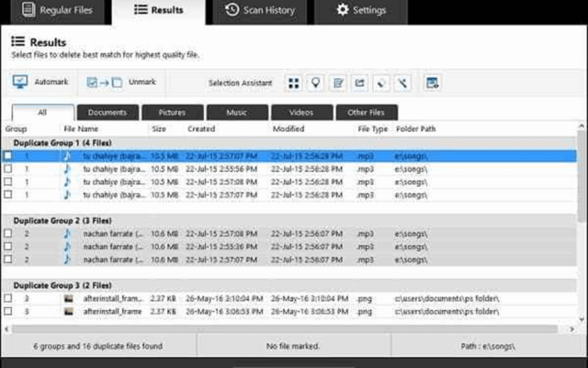The image size is (588, 368).
Task: Click music note icon of tu chahiye row created 2:57:08 PM
Action: tap(67, 182)
